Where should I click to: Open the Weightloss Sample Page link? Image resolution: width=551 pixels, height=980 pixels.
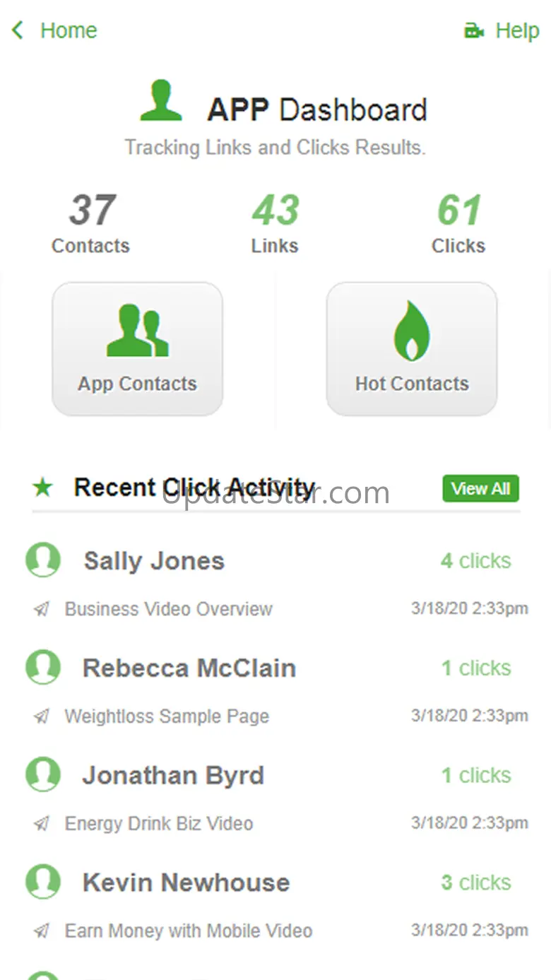[167, 716]
